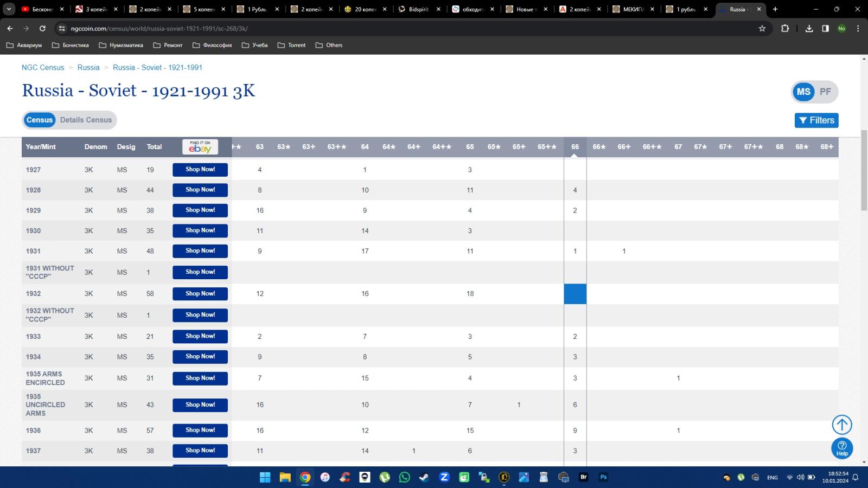This screenshot has width=868, height=488.
Task: Open the Ремонт bookmarks folder
Action: click(168, 45)
